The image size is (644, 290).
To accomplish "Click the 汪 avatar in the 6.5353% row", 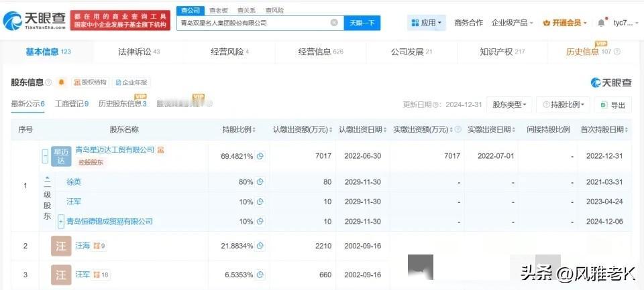I will tap(61, 275).
